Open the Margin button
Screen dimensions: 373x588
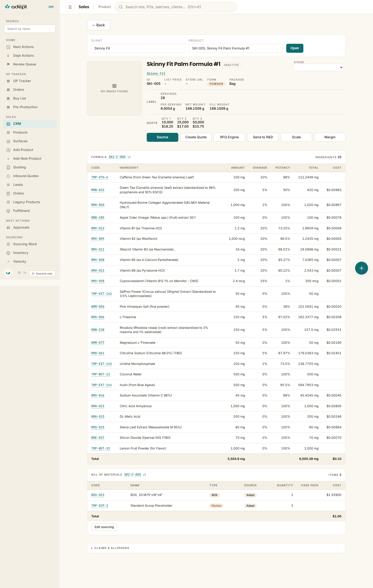[x=330, y=137]
